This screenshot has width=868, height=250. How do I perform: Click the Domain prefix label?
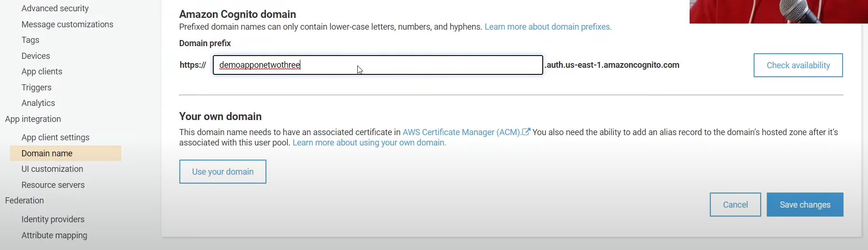coord(205,43)
